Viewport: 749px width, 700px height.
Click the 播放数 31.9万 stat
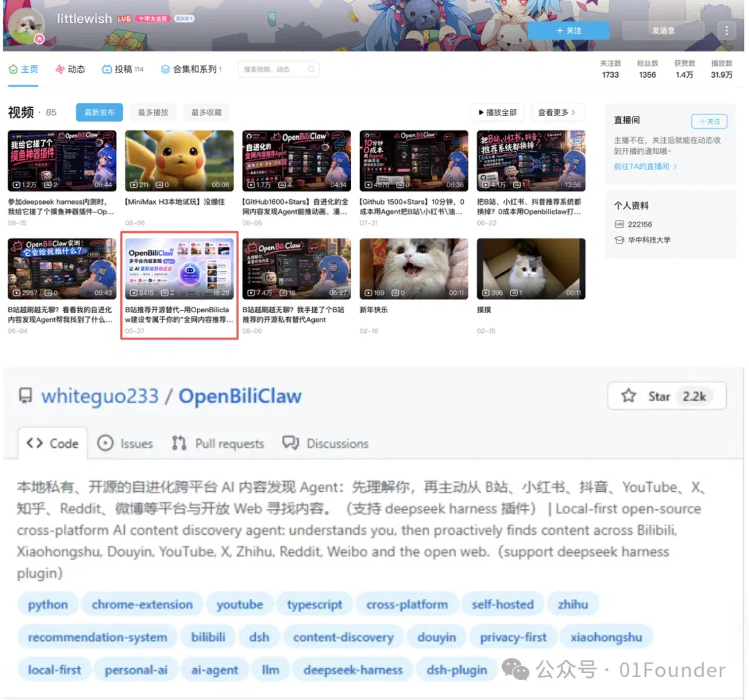721,69
